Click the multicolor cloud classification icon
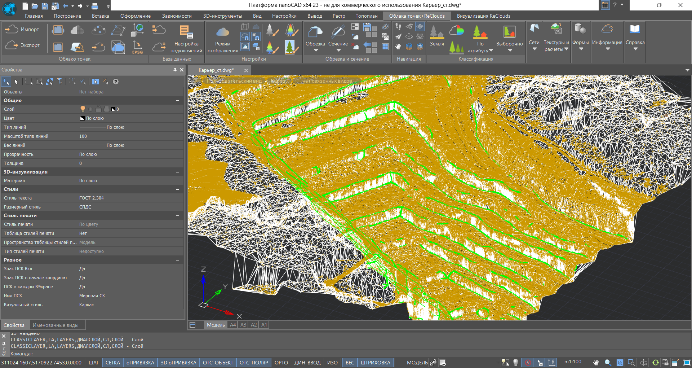 tap(456, 30)
